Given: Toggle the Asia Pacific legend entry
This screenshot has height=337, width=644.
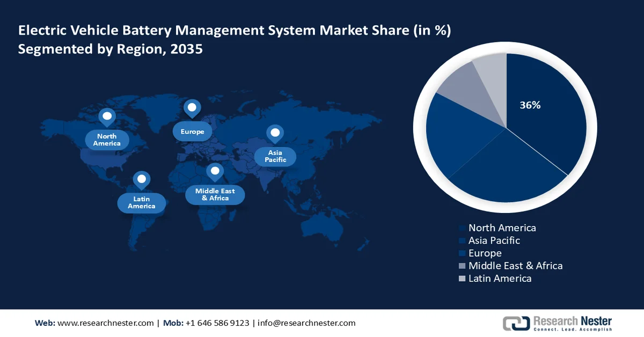Looking at the screenshot, I should [x=495, y=240].
